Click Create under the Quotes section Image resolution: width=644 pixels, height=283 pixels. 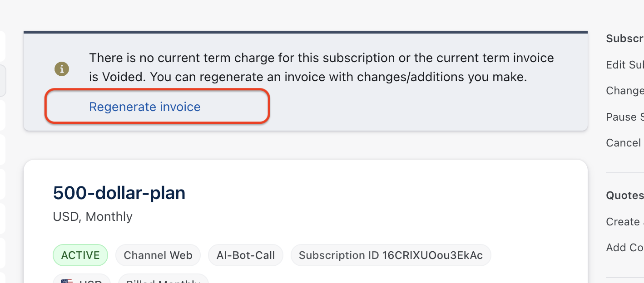coord(624,222)
